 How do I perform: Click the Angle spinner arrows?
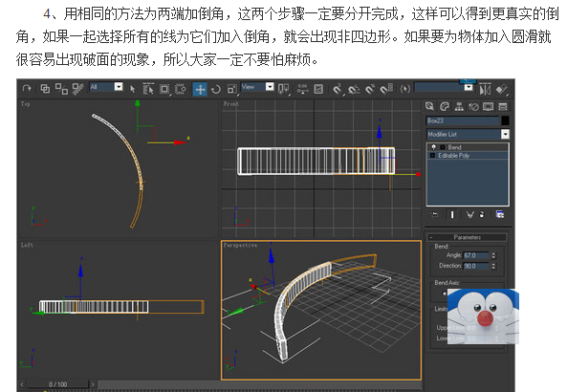493,255
